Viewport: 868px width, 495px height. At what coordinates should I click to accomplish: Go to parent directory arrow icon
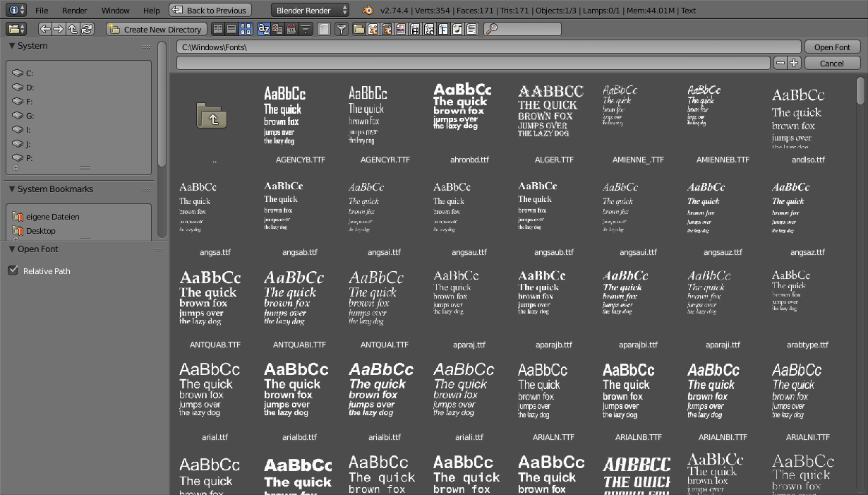73,29
